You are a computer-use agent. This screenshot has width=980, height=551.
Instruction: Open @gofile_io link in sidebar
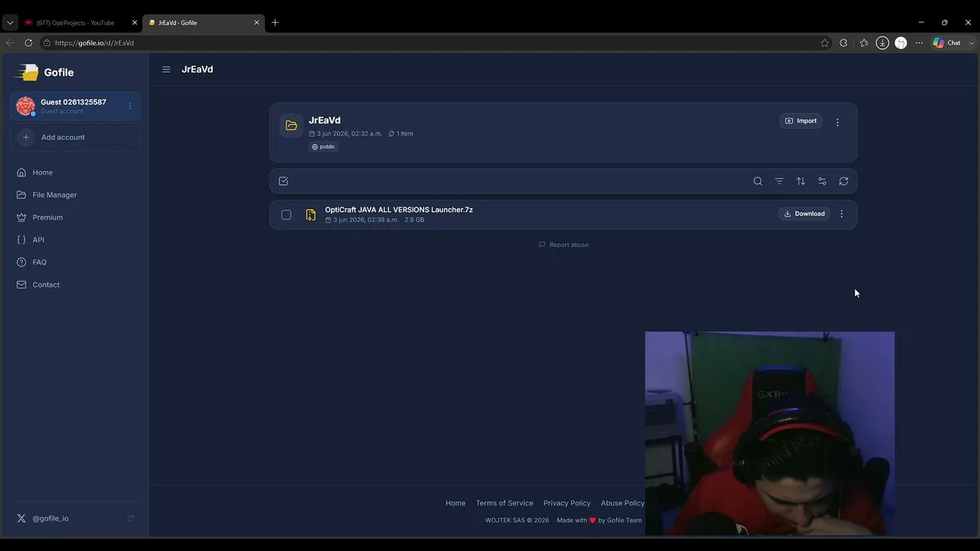[x=51, y=518]
